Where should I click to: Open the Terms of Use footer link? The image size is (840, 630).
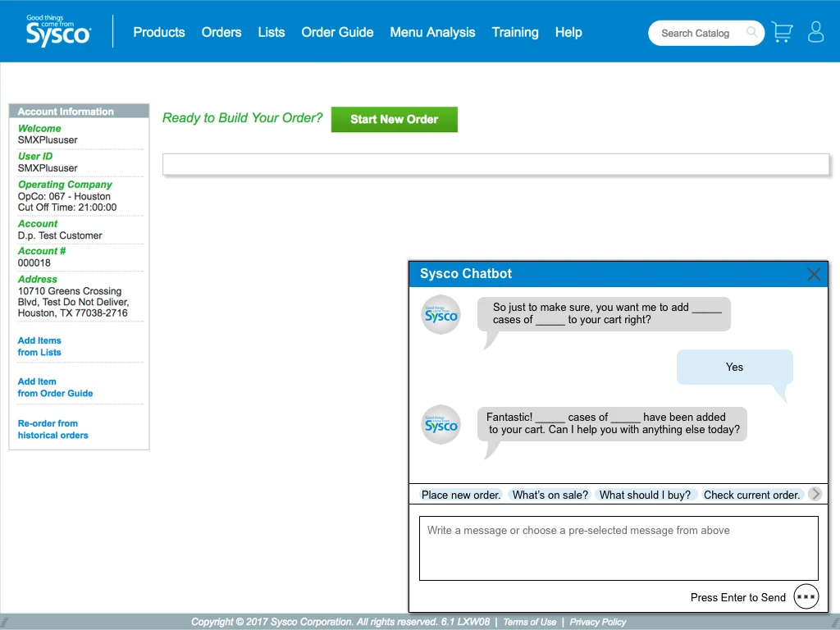(x=530, y=622)
